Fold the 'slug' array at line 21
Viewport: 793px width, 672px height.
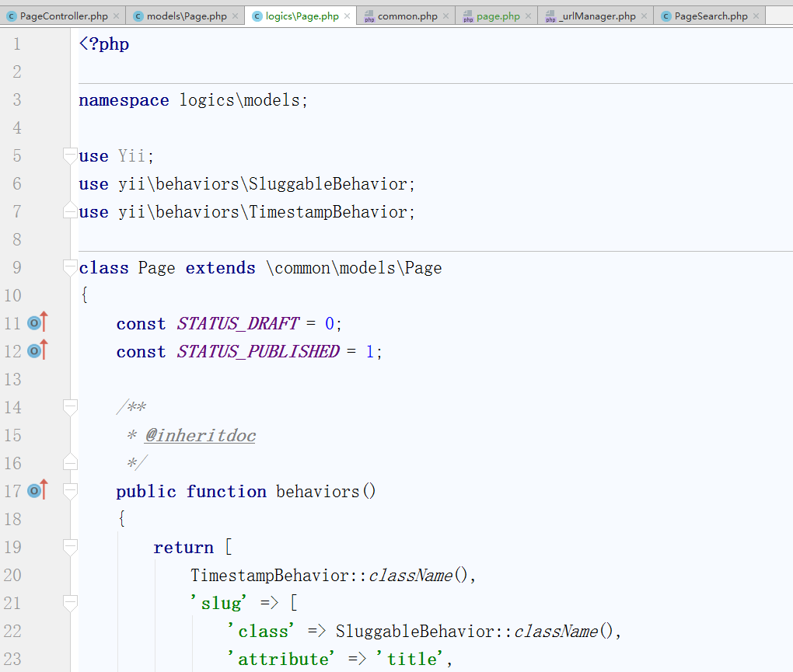click(x=71, y=603)
